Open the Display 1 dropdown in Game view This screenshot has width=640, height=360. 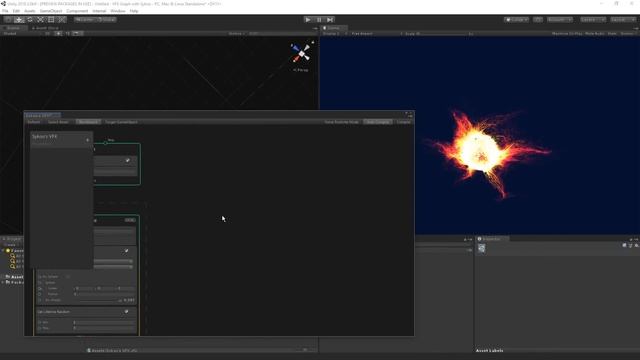(334, 33)
